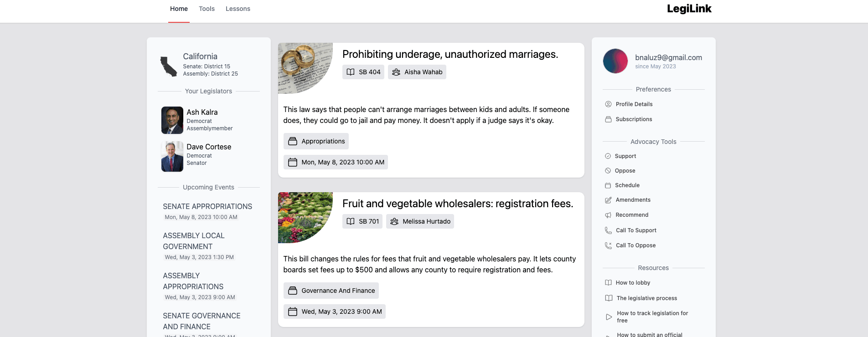Switch to the Tools tab
The height and width of the screenshot is (337, 868).
pos(207,9)
